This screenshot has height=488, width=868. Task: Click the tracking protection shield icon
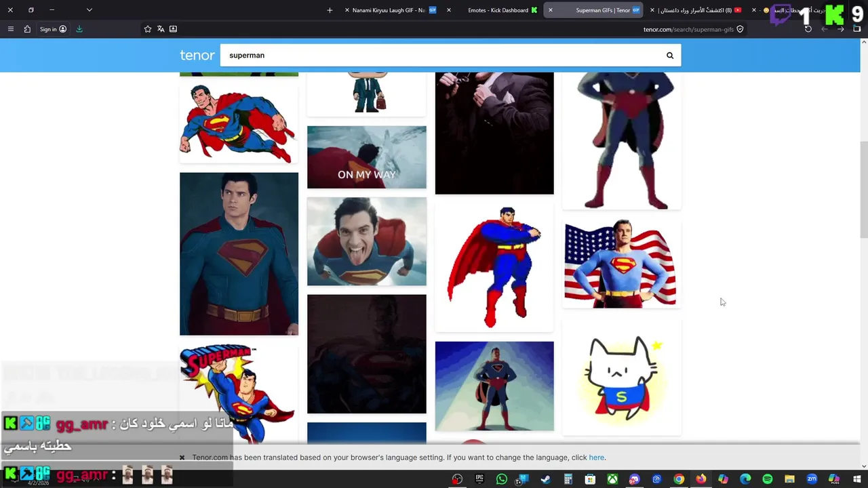(740, 29)
